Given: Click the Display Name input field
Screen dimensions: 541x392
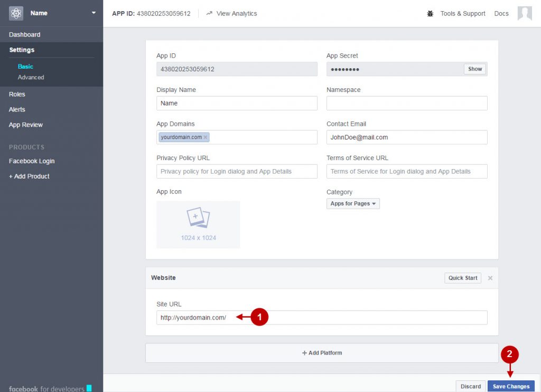Looking at the screenshot, I should (x=237, y=103).
